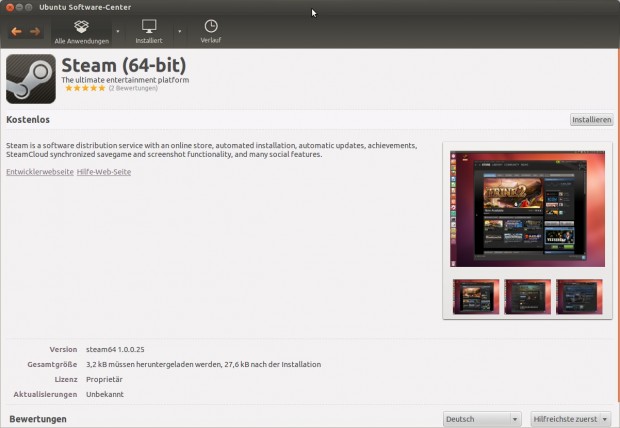Click the Installieren button
Viewport: 620px width, 428px height.
point(592,119)
